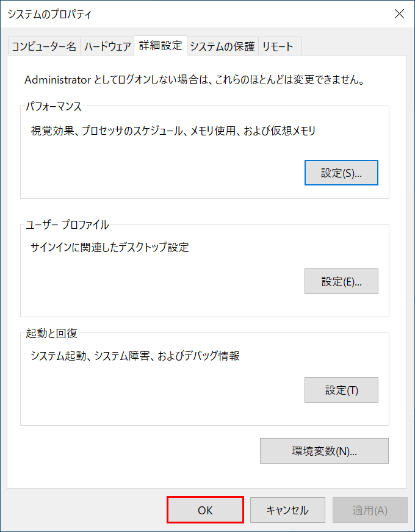Close the システムのプロパティ window
The image size is (415, 532).
pos(399,14)
